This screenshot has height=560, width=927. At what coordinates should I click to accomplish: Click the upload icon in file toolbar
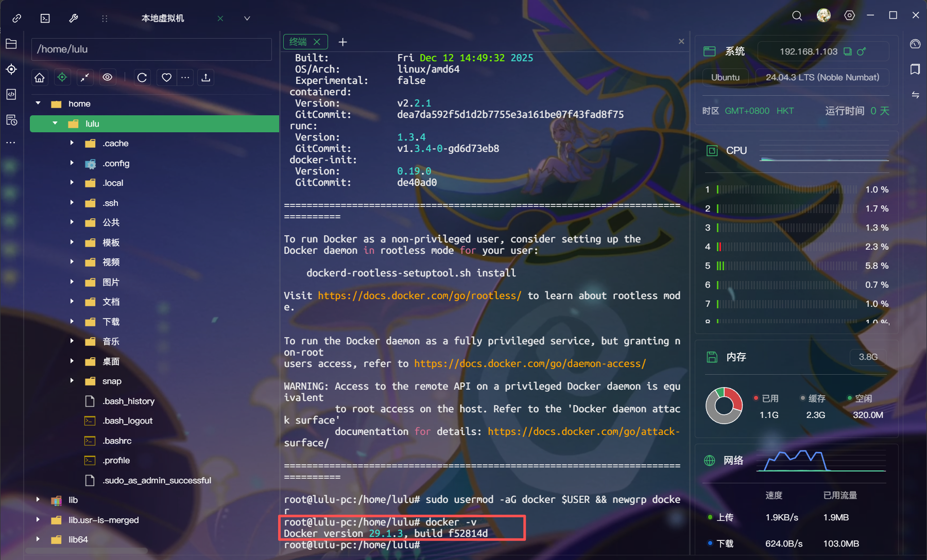pos(206,78)
